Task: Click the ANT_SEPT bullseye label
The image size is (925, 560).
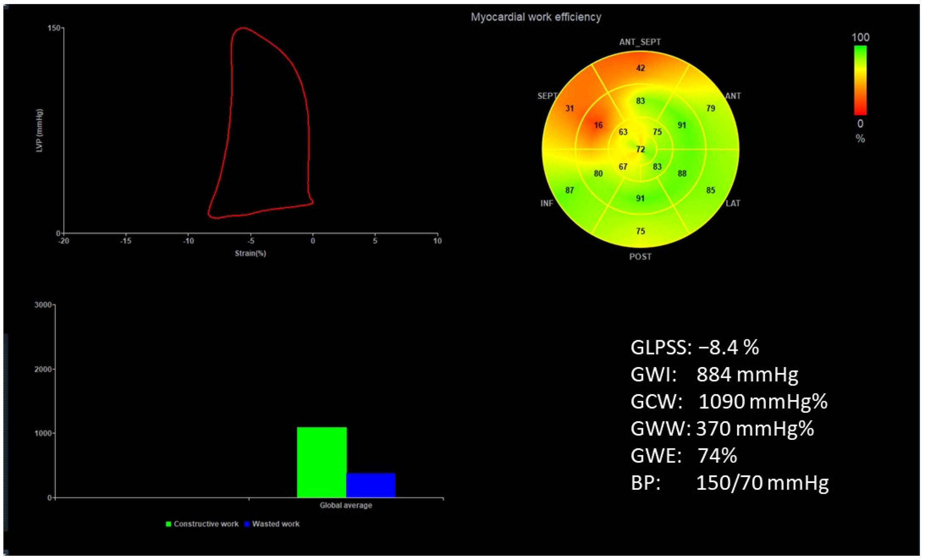Action: click(x=640, y=42)
